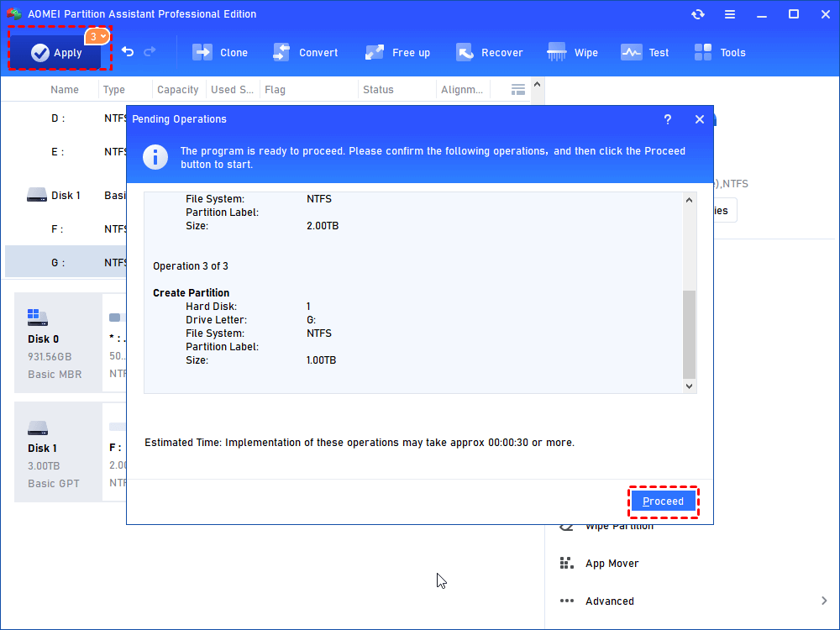
Task: Click the refresh icon in the title bar
Action: coord(697,14)
